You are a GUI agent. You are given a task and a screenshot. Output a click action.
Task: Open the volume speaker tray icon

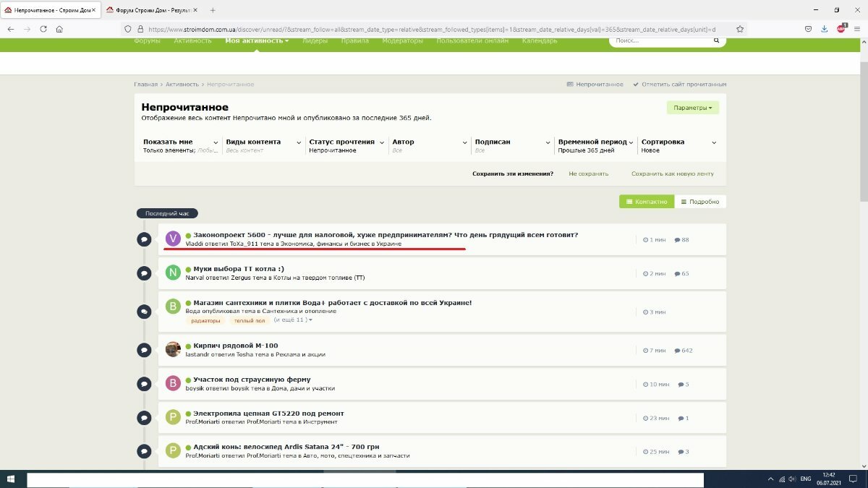(793, 479)
